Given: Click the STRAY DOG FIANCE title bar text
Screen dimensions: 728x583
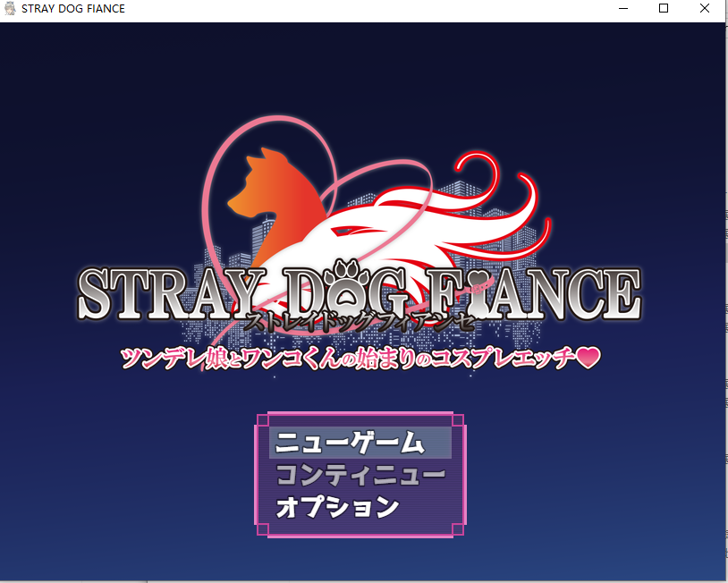Looking at the screenshot, I should pos(72,8).
